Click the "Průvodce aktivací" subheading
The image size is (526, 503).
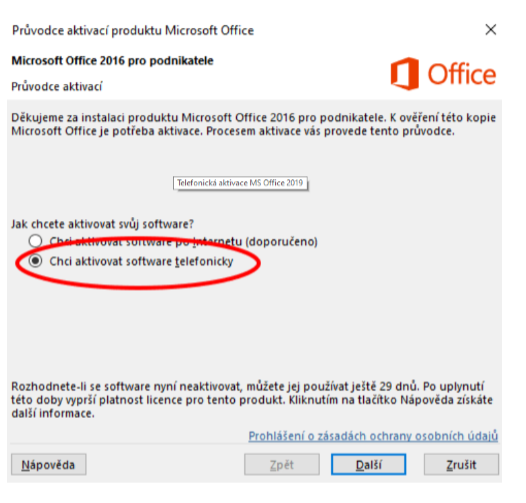pos(57,87)
